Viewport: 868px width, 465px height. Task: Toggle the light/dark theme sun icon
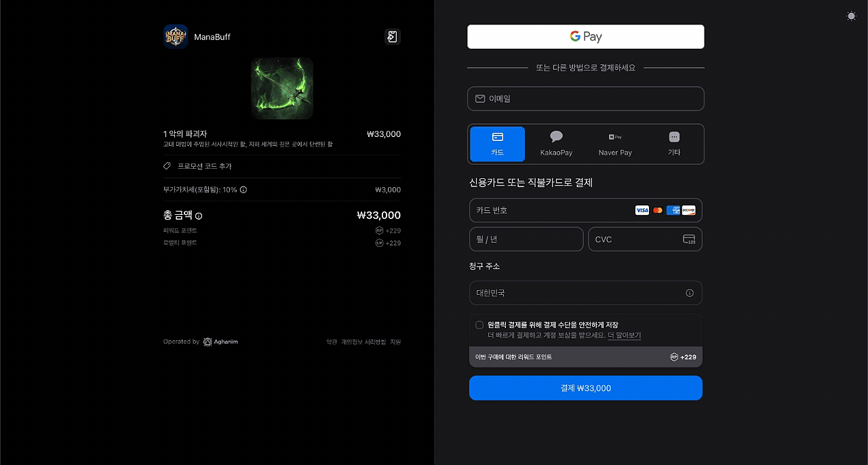[851, 16]
